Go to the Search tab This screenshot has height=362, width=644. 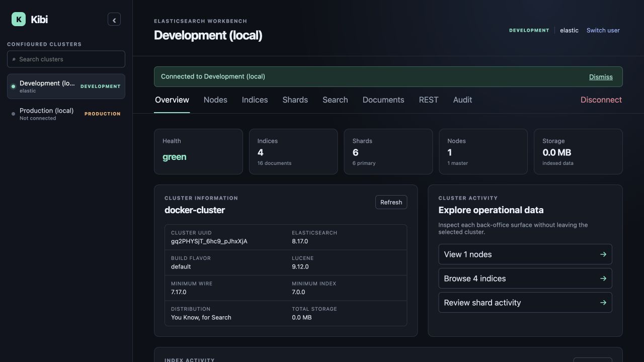(x=335, y=100)
